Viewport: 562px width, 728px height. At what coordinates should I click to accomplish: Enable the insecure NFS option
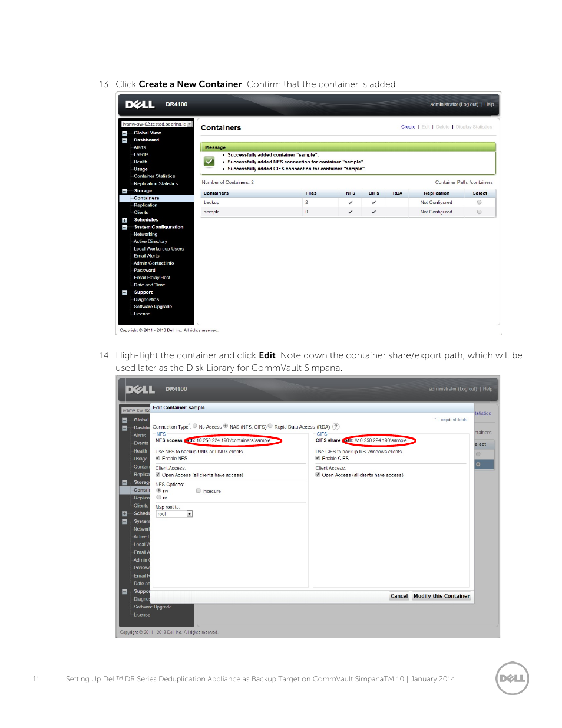pyautogui.click(x=199, y=490)
